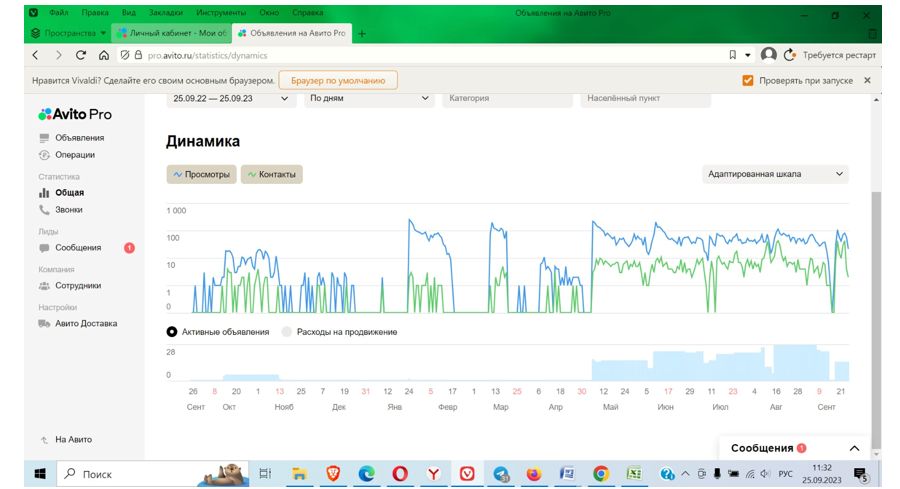Reload the current page
The height and width of the screenshot is (489, 900).
pos(81,55)
